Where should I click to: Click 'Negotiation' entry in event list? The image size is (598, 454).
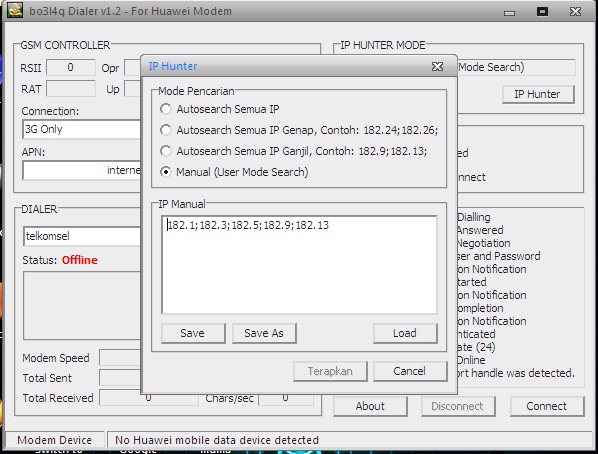coord(484,243)
